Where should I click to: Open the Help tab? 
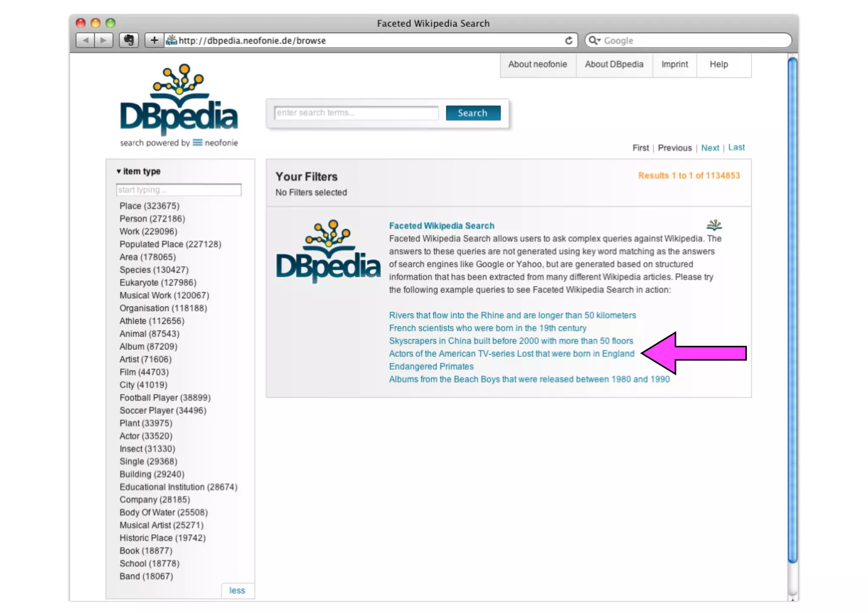coord(718,64)
